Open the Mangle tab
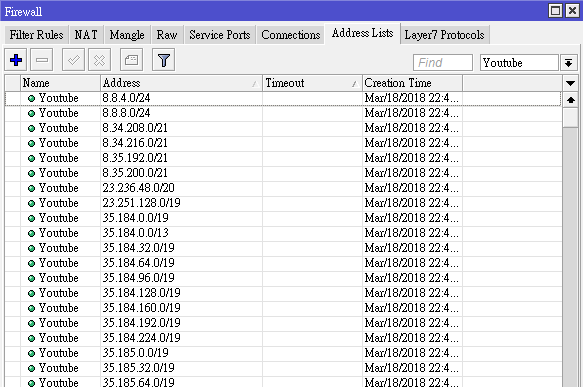Screen dimensions: 583x387 click(127, 35)
